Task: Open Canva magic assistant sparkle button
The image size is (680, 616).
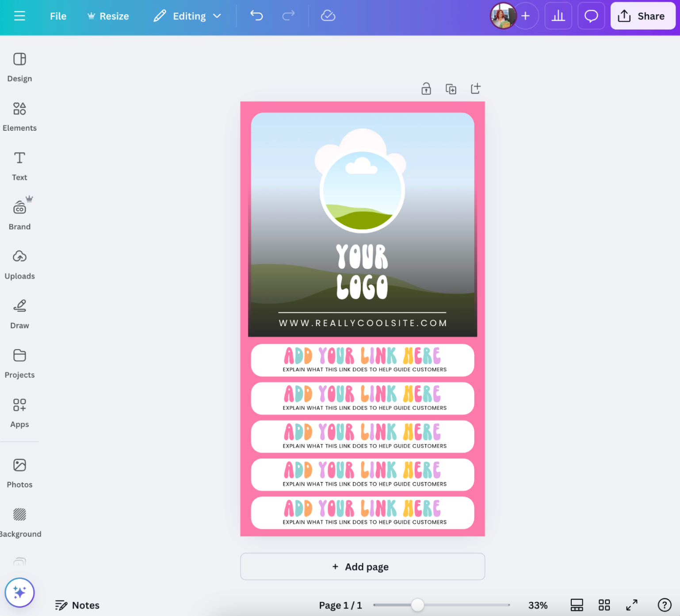Action: point(19,592)
